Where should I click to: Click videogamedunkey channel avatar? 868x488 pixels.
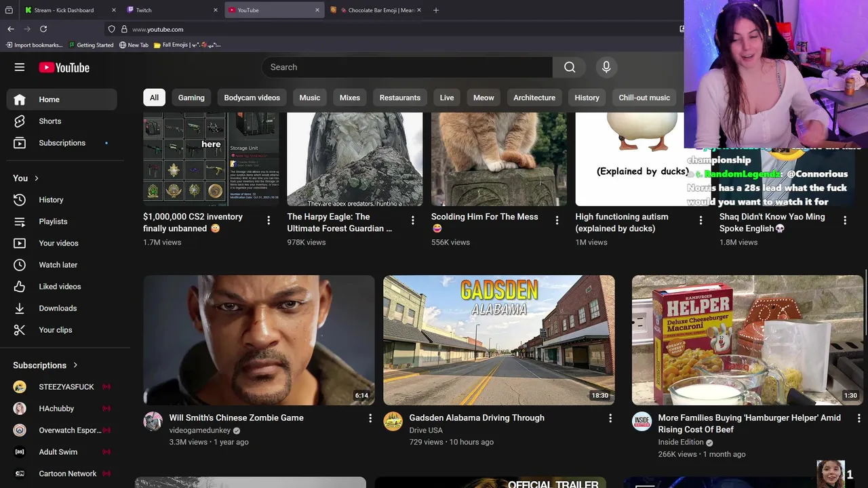[153, 422]
